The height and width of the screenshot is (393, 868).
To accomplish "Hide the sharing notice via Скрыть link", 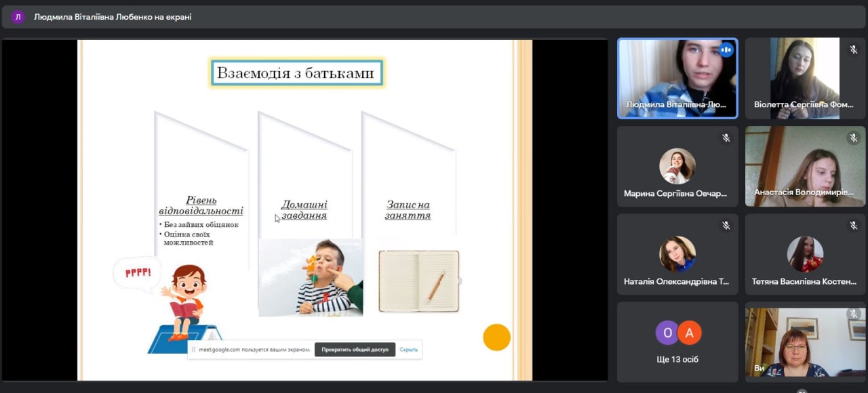I will click(x=408, y=350).
